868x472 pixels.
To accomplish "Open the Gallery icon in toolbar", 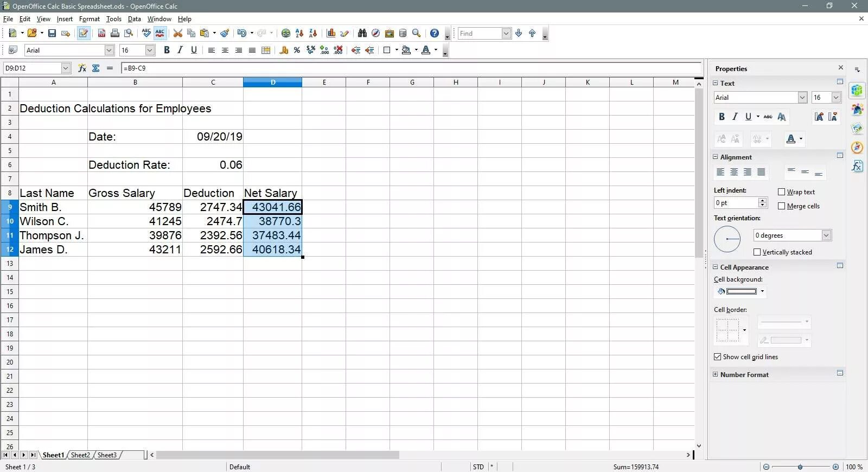I will pos(389,33).
